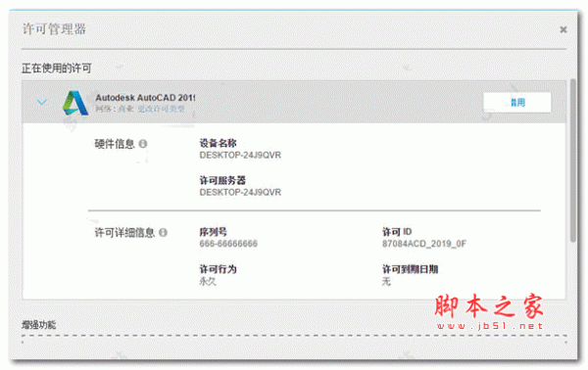Image resolution: width=588 pixels, height=370 pixels.
Task: Show info for 许可详细信息 license details
Action: coord(163,233)
